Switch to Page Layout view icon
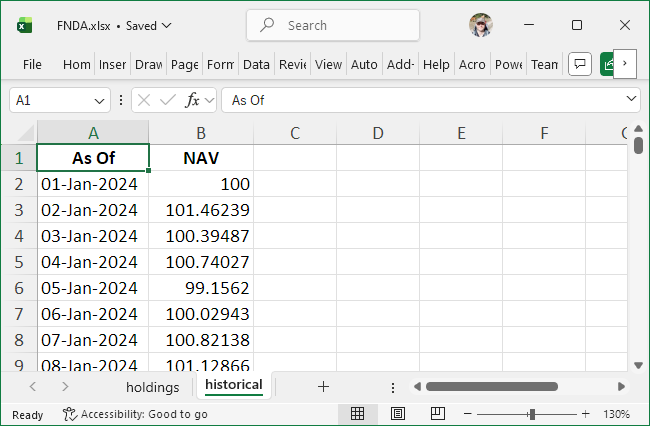The image size is (650, 426). point(398,414)
